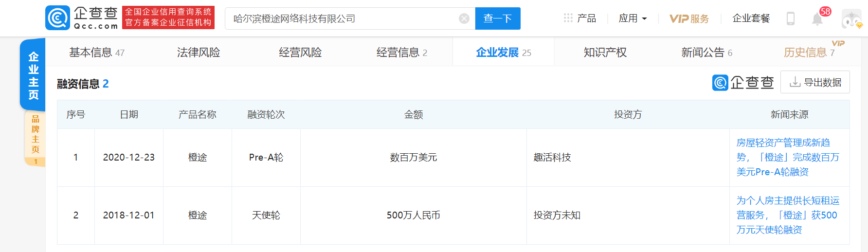The height and width of the screenshot is (252, 868).
Task: Open the notification bell icon
Action: [817, 19]
